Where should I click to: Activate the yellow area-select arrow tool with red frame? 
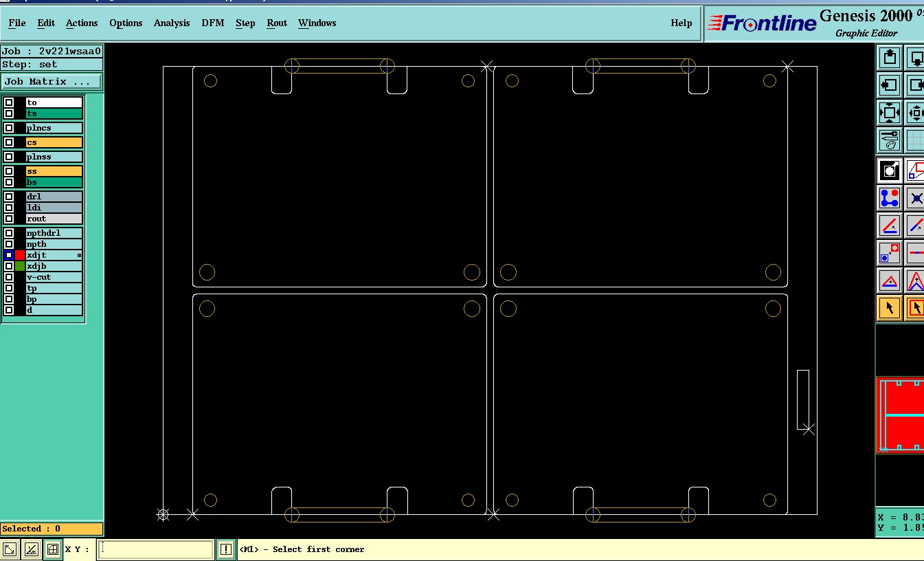point(915,308)
